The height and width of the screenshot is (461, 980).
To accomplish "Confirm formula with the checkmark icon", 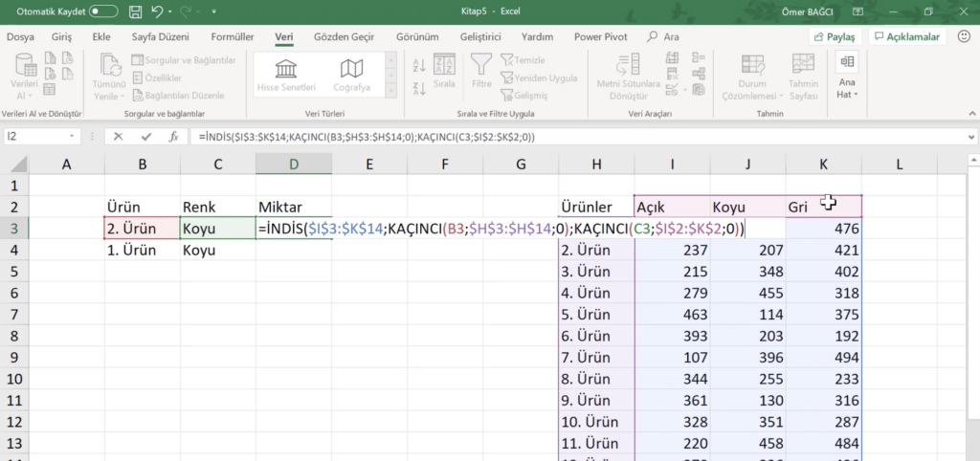I will [145, 137].
